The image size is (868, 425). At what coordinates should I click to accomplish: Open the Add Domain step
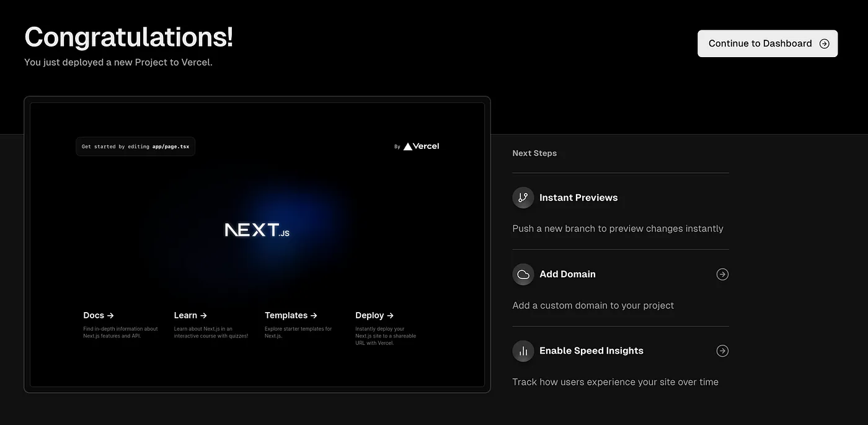[621, 274]
